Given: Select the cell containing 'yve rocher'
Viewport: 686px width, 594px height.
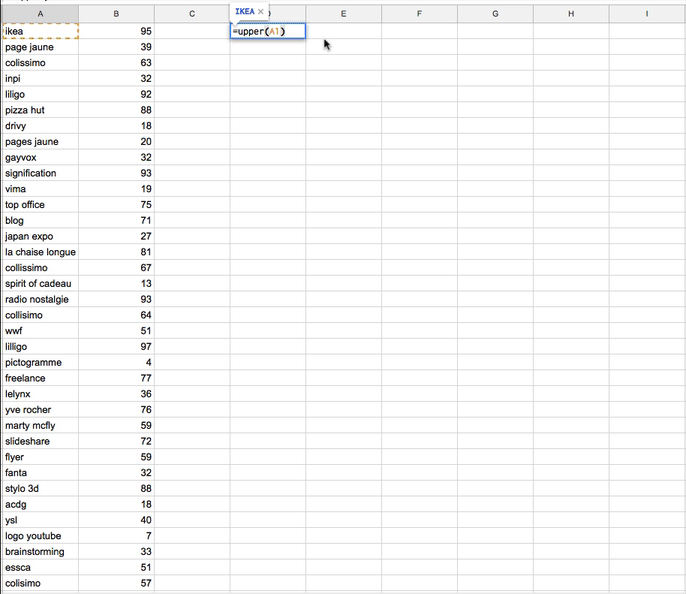Looking at the screenshot, I should [x=40, y=409].
